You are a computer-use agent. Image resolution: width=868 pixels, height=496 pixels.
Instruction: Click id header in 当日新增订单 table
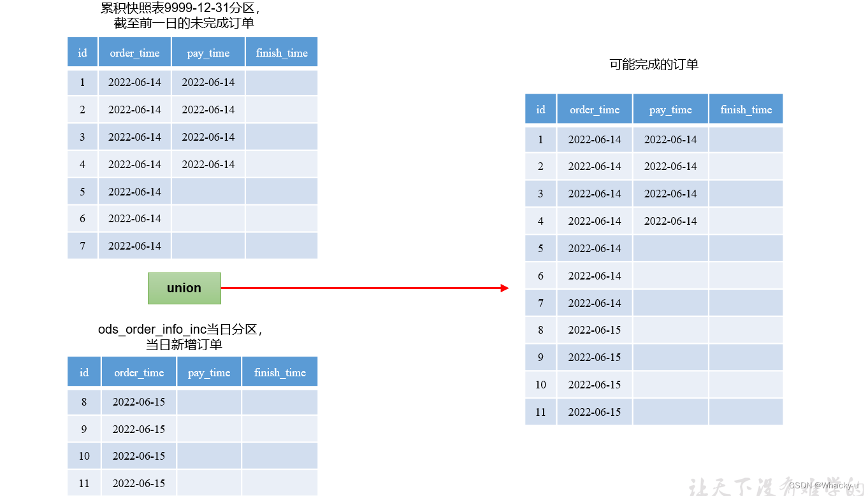[84, 372]
